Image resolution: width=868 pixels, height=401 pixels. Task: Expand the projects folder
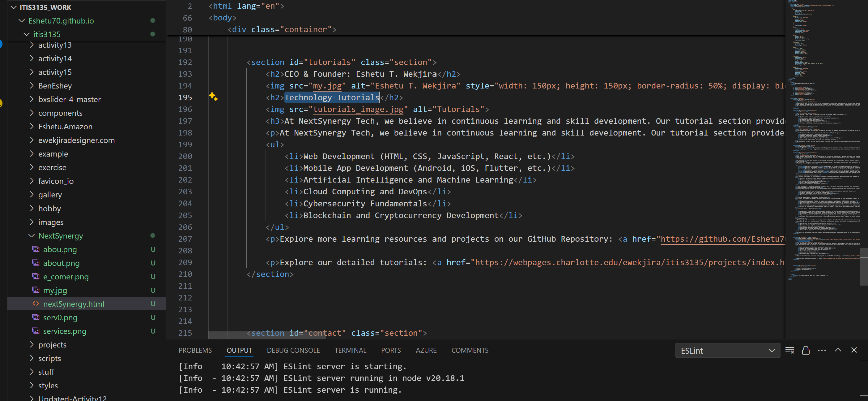point(87,344)
